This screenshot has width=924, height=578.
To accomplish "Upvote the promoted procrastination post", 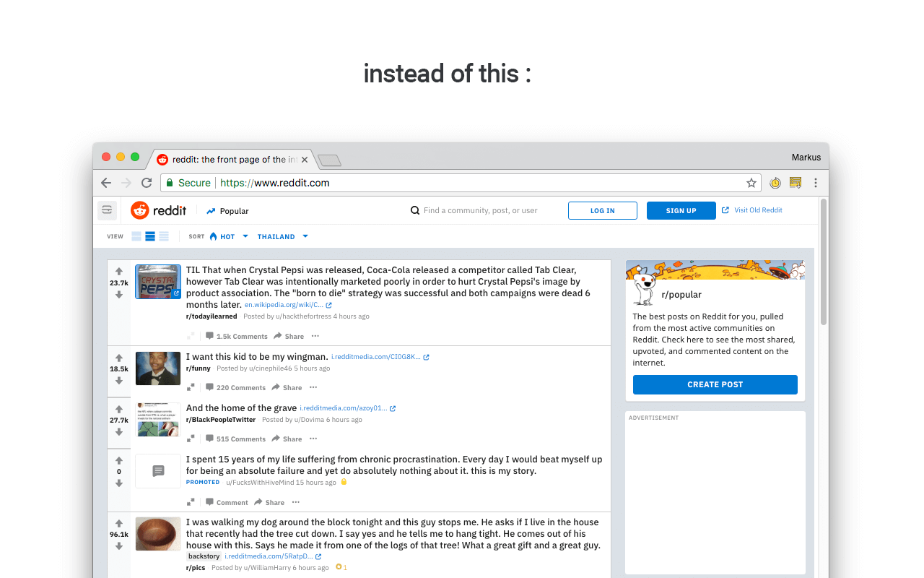I will (x=119, y=460).
